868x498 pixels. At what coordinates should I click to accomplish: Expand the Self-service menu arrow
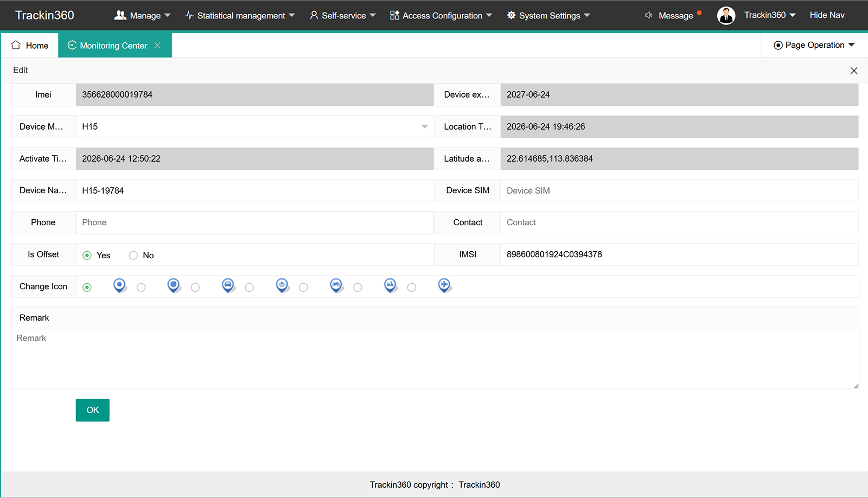[373, 15]
